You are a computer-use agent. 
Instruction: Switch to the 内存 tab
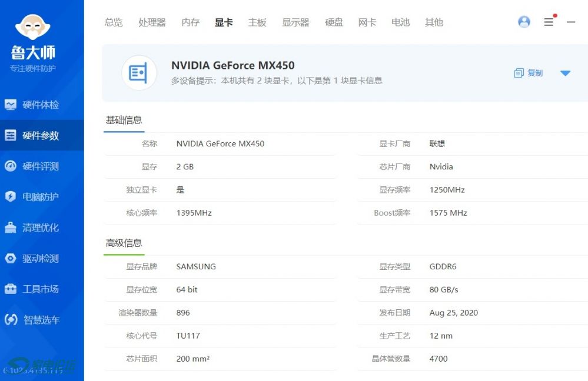coord(191,22)
